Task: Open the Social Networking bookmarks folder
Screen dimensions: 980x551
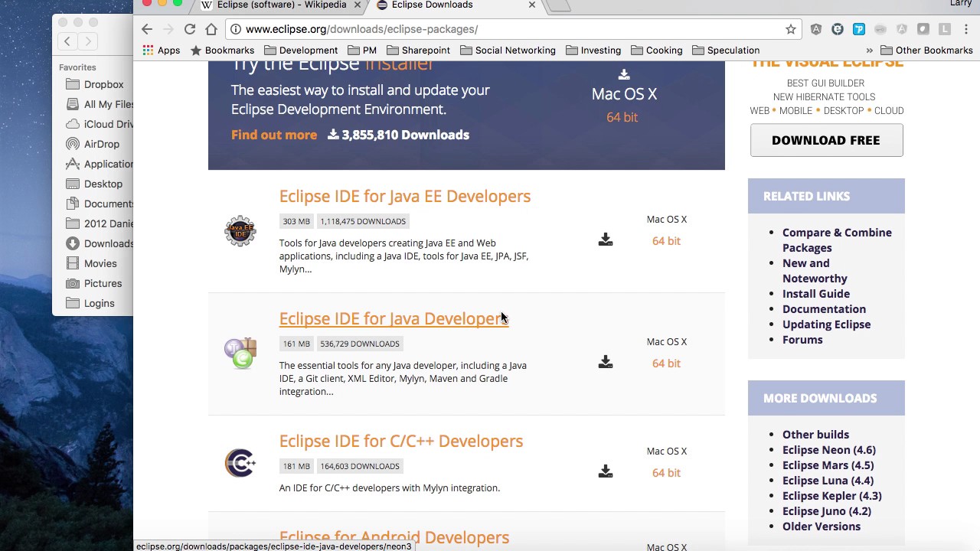Action: tap(508, 51)
